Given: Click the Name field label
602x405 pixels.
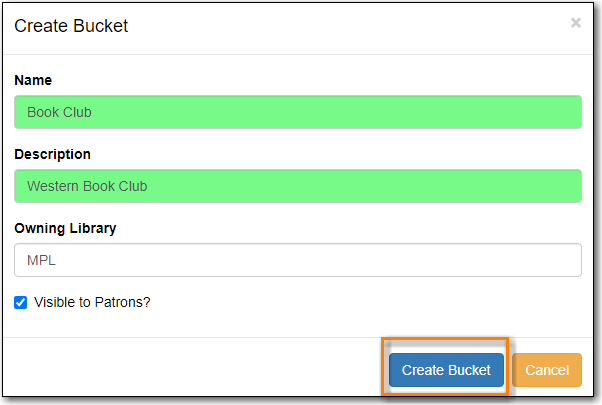Looking at the screenshot, I should (x=33, y=80).
